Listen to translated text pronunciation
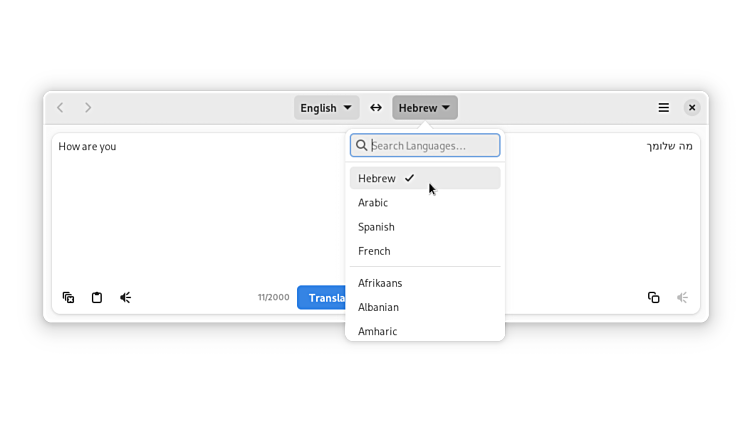The width and height of the screenshot is (752, 423). [682, 297]
